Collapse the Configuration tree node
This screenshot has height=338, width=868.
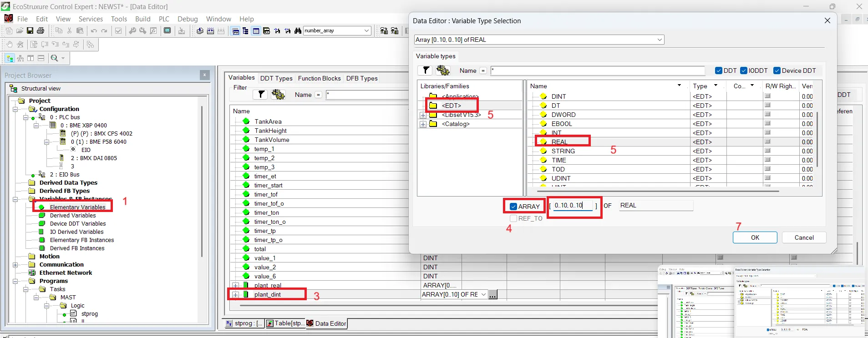(x=15, y=109)
